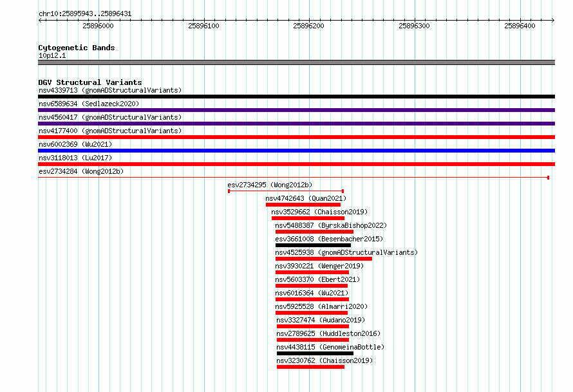The height and width of the screenshot is (392, 573).
Task: Click the red bar under nsv3118013
Action: 296,164
